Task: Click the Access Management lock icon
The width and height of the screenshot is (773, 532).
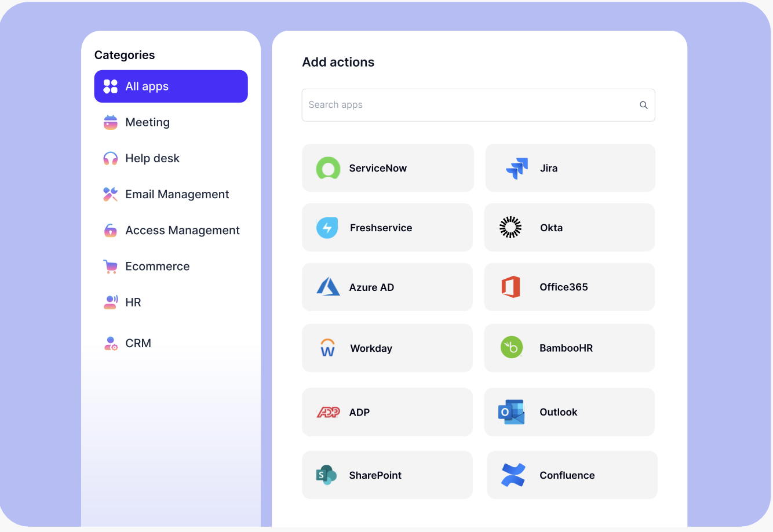Action: coord(110,230)
